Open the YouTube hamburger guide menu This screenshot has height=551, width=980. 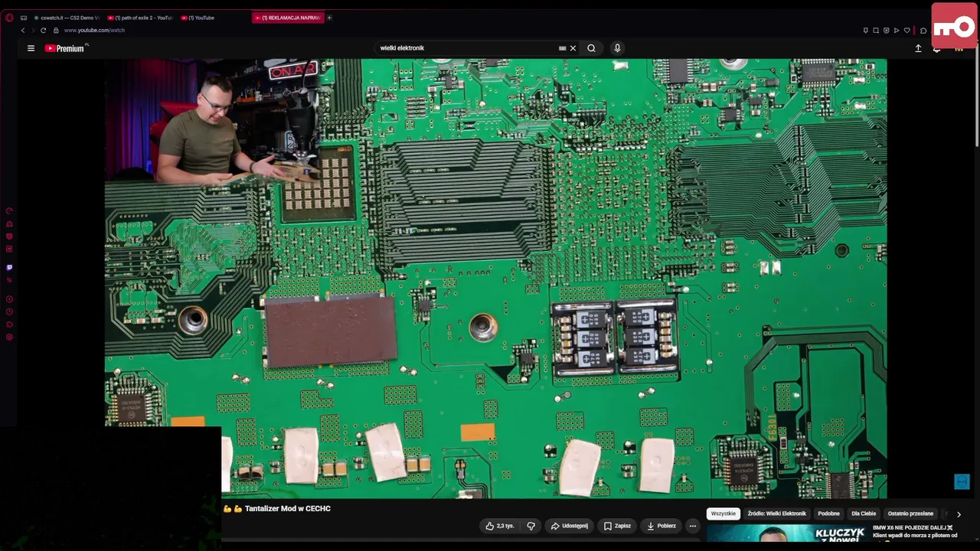pyautogui.click(x=31, y=48)
